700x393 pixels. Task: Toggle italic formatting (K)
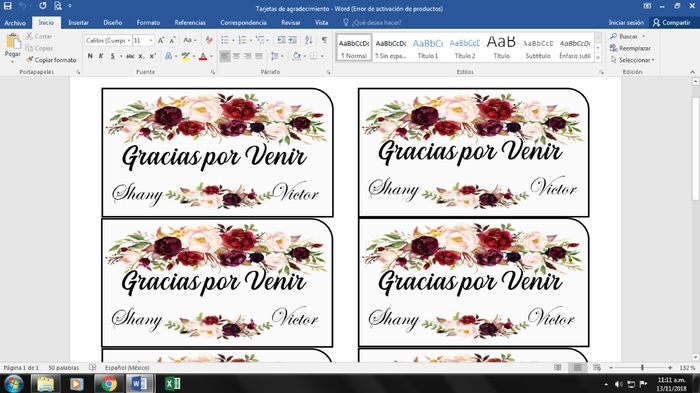click(101, 56)
